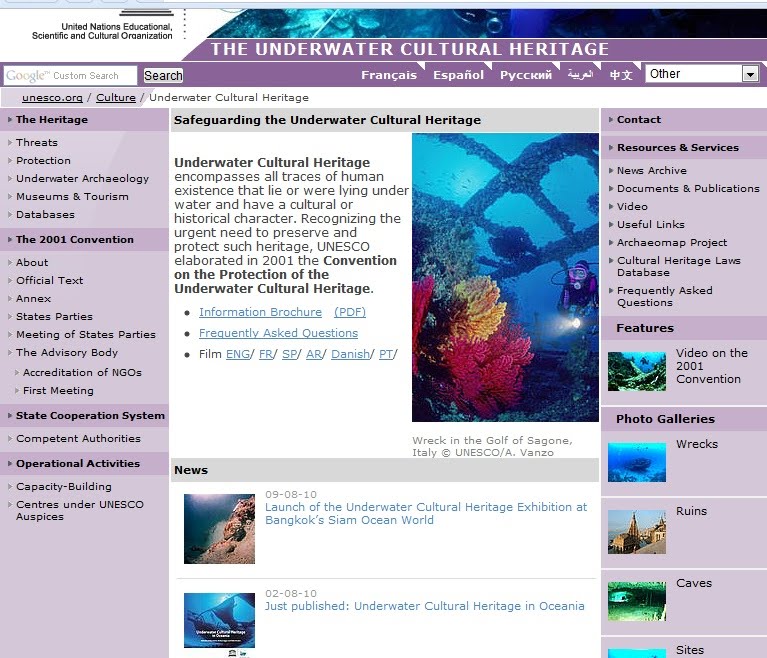Open State Cooperation System section

[x=90, y=415]
